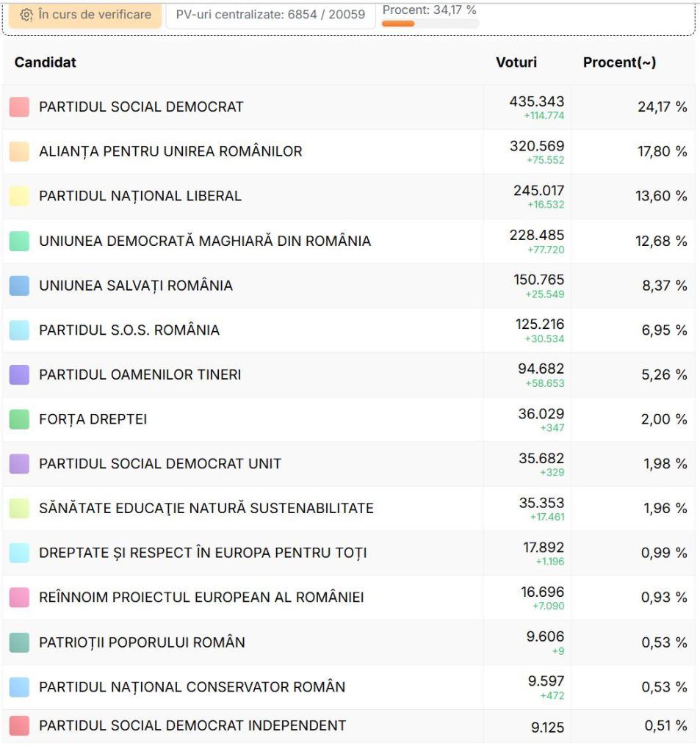
Task: Open the Patrioții Poporului Român row
Action: pos(142,642)
